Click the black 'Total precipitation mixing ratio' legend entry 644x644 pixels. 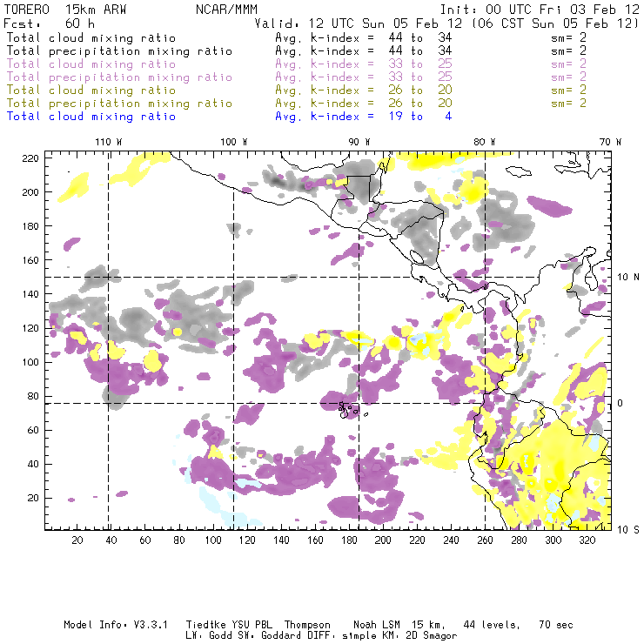(x=119, y=51)
